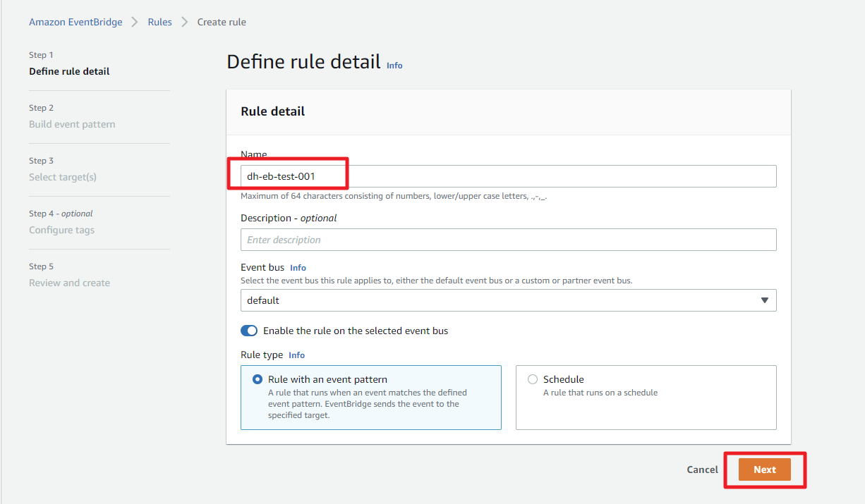Open Info link next to Event bus
This screenshot has height=504, width=865.
[x=298, y=268]
